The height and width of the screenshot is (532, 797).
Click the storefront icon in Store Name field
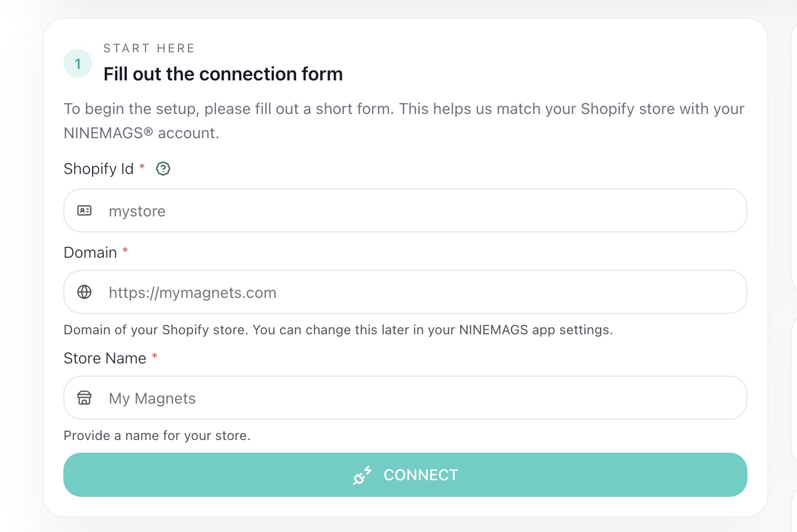click(x=84, y=398)
